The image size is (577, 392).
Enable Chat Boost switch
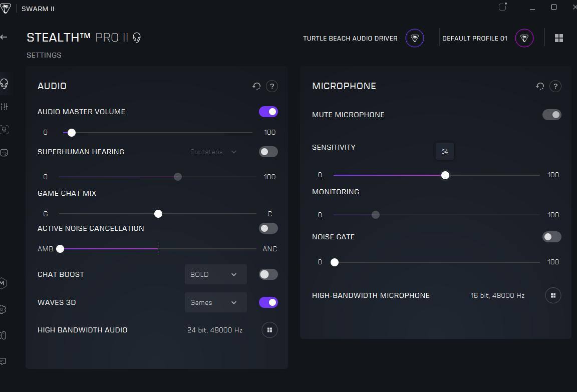pos(268,274)
